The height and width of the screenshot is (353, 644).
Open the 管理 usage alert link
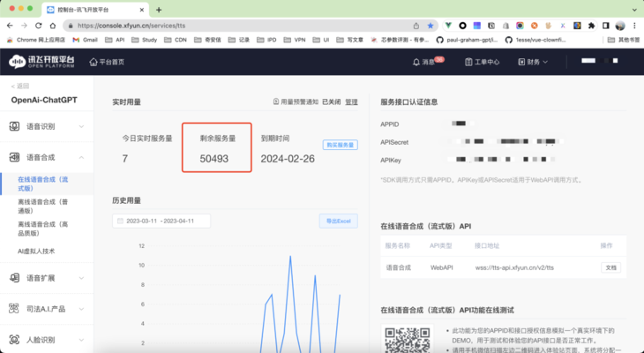pyautogui.click(x=352, y=101)
